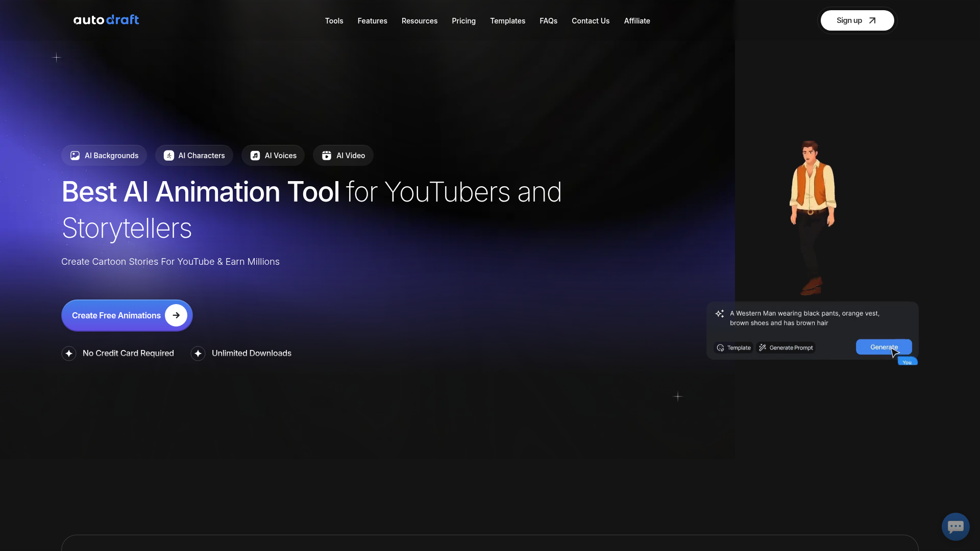980x551 pixels.
Task: Open the Templates nav link
Action: [x=507, y=21]
